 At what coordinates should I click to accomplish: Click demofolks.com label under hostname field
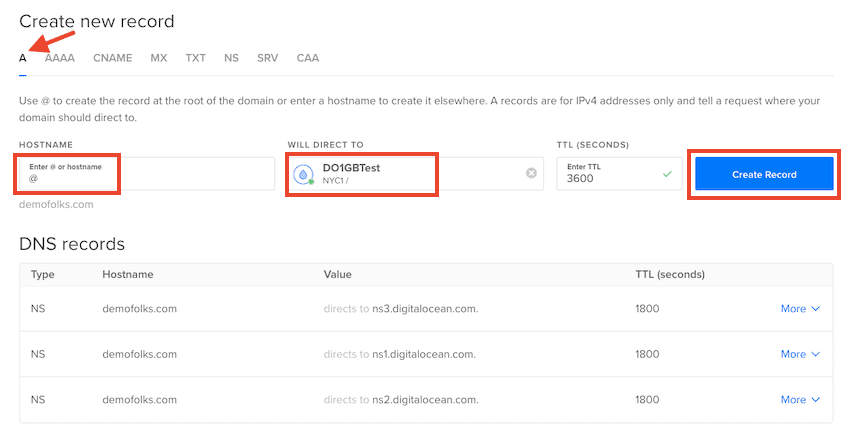(56, 205)
